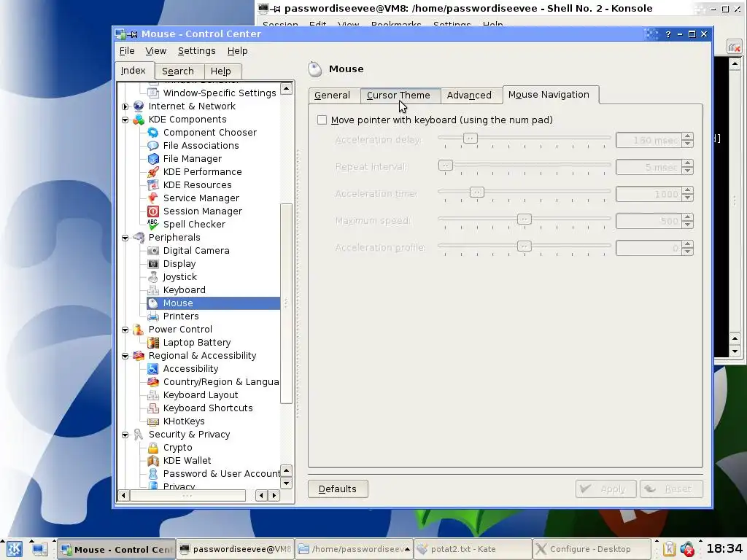Click the Component Chooser icon in tree
Image resolution: width=747 pixels, height=560 pixels.
pyautogui.click(x=153, y=133)
